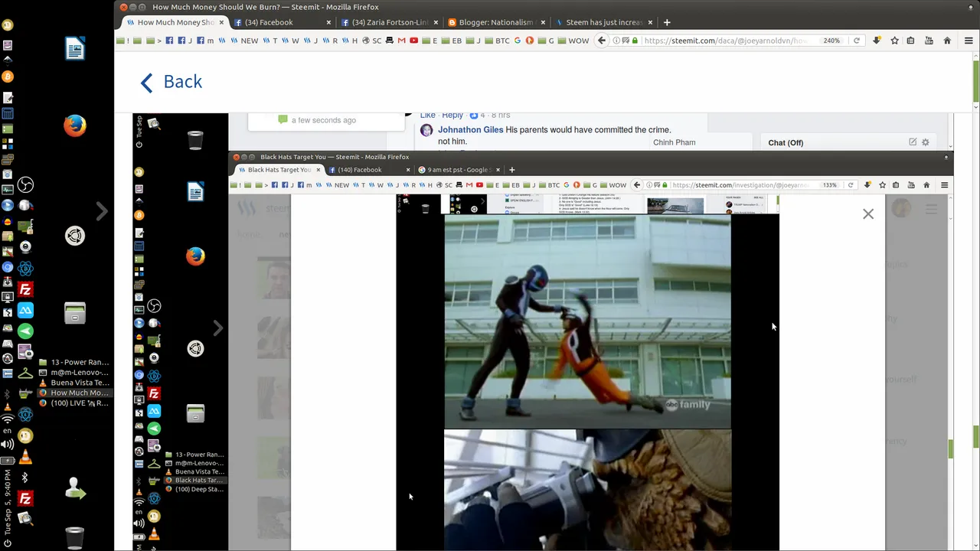
Task: Select m@m-Lenovo terminal window entry
Action: click(74, 373)
